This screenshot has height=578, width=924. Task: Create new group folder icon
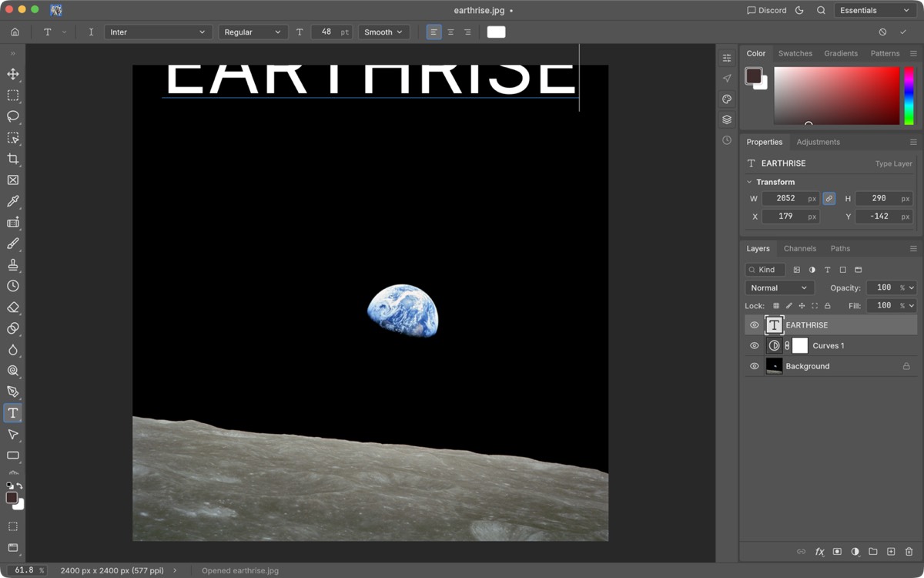(873, 552)
